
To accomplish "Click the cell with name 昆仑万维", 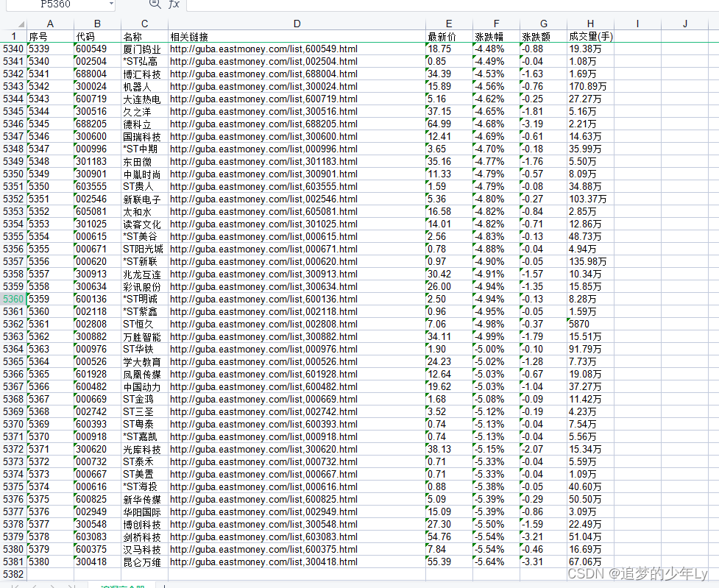I will (144, 562).
